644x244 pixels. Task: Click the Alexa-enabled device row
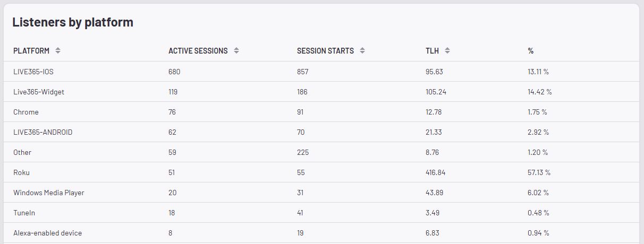point(47,233)
